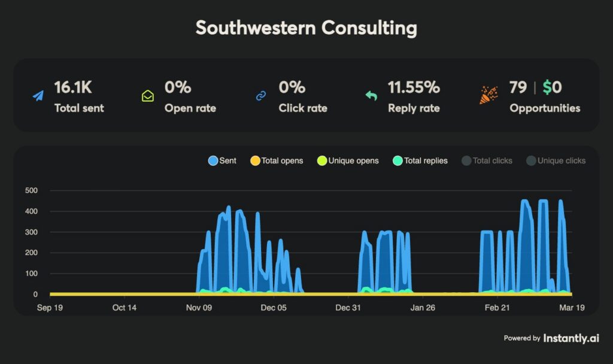The height and width of the screenshot is (364, 613).
Task: Click the Southwestern Consulting title
Action: [x=306, y=28]
